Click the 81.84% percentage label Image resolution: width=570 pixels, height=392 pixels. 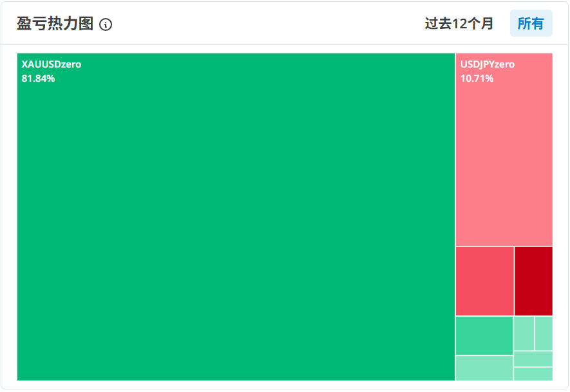point(38,79)
